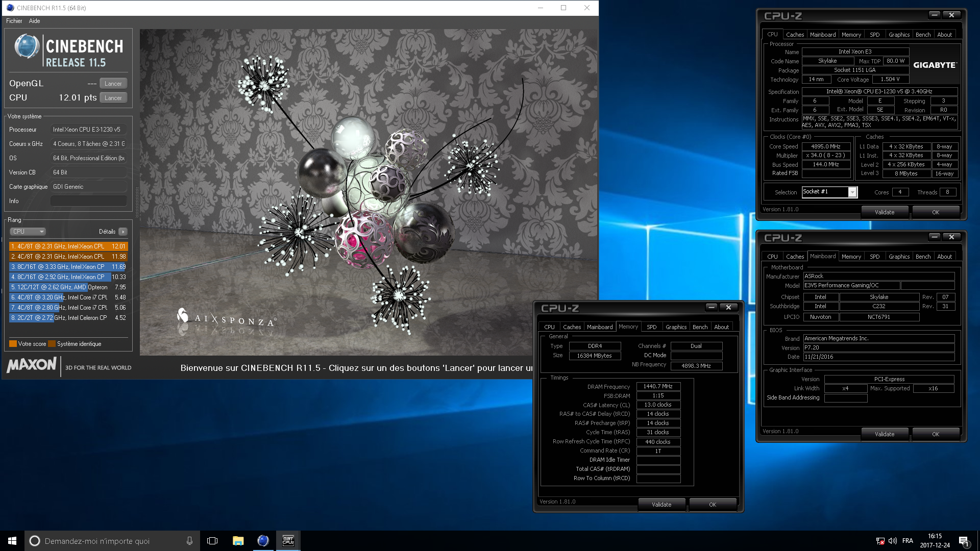The image size is (980, 551).
Task: Click the Core Speed 4895.0 MHz value
Action: (x=826, y=146)
